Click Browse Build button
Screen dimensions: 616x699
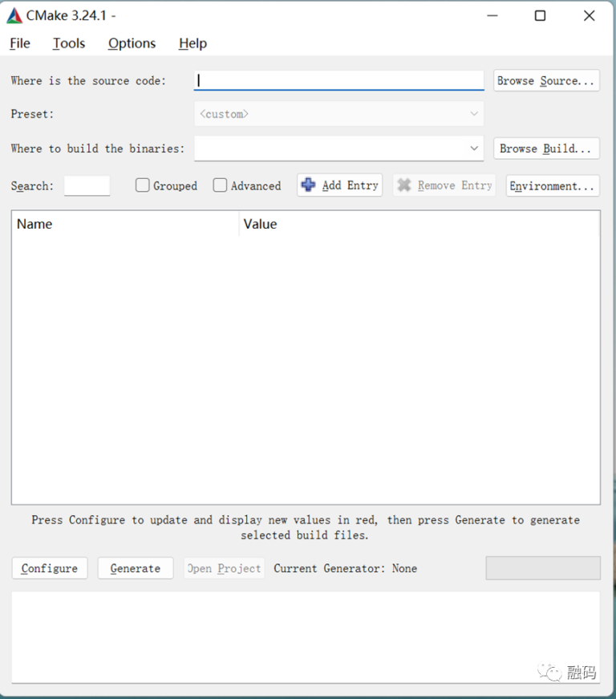tap(546, 148)
